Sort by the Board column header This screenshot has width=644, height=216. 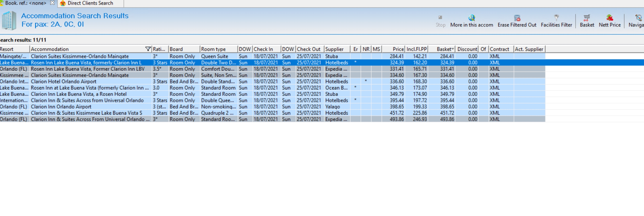[184, 49]
